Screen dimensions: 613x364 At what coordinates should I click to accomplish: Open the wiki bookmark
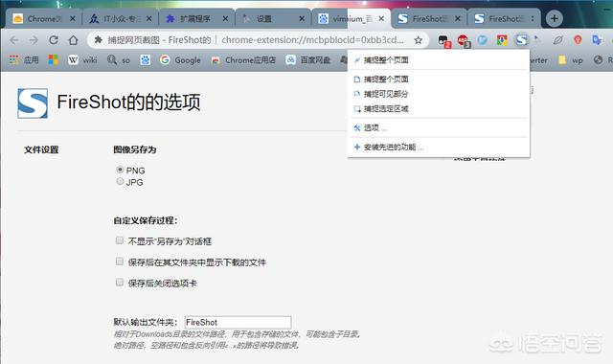82,59
